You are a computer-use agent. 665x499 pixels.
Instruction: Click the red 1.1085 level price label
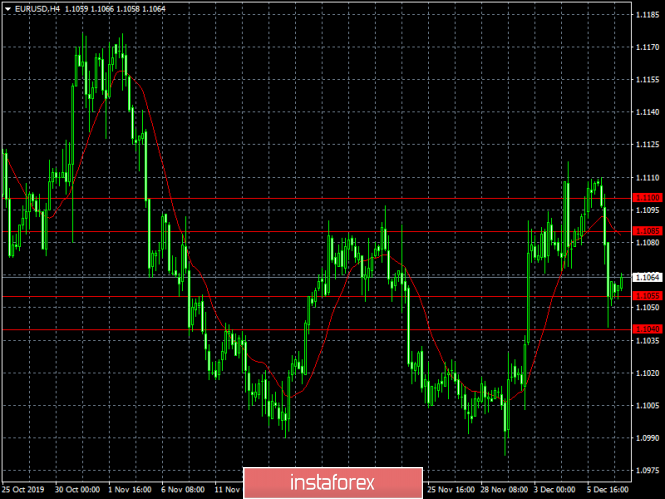(647, 231)
